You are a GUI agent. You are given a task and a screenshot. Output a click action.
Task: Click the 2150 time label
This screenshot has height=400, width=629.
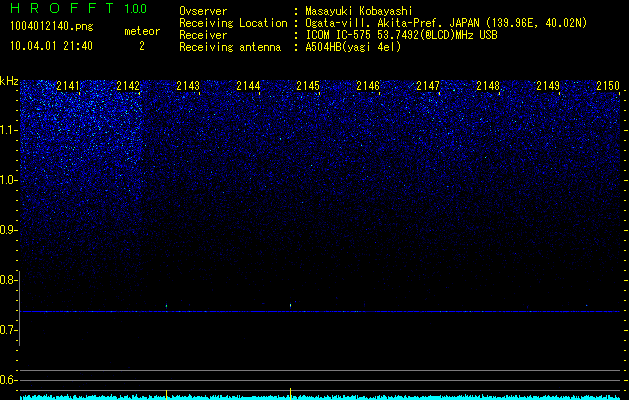[x=608, y=86]
